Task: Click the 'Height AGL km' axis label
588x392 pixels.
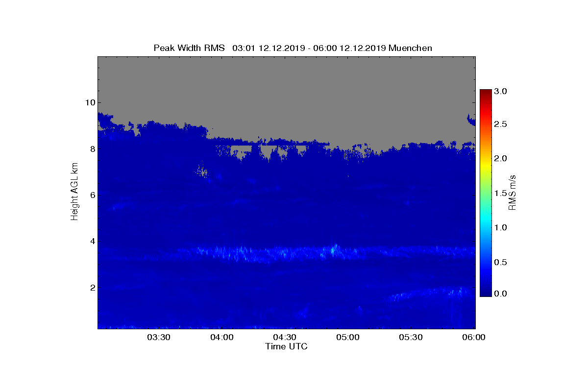Action: click(x=74, y=192)
